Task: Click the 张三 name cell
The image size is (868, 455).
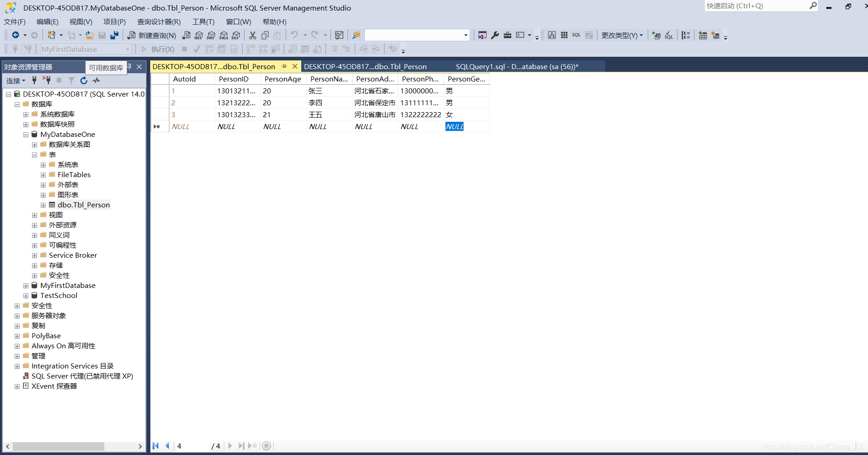Action: (x=329, y=91)
